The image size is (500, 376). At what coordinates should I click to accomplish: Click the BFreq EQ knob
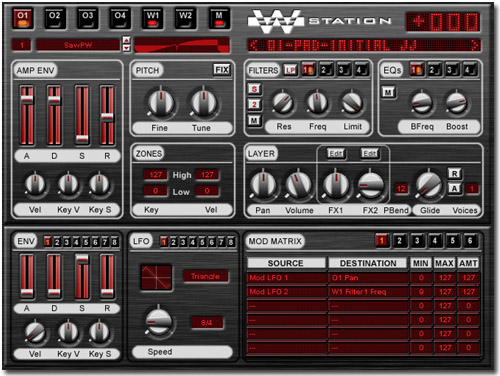coord(422,103)
